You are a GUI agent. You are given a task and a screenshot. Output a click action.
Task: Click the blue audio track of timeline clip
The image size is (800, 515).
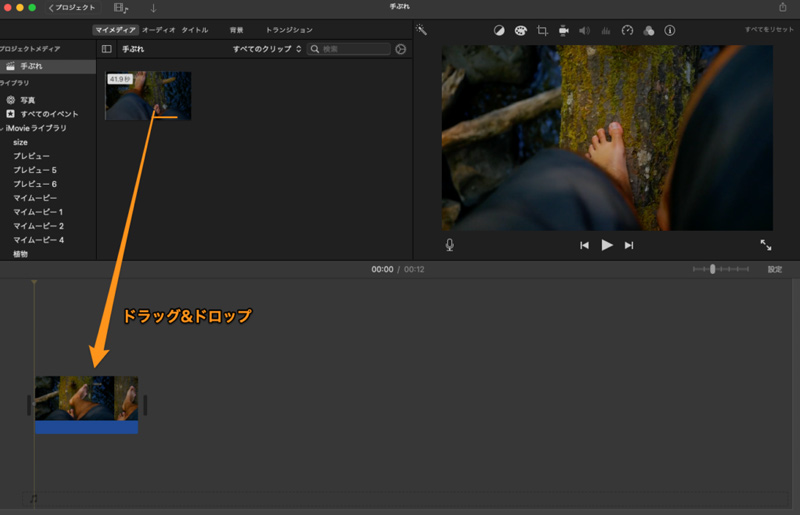[x=86, y=427]
